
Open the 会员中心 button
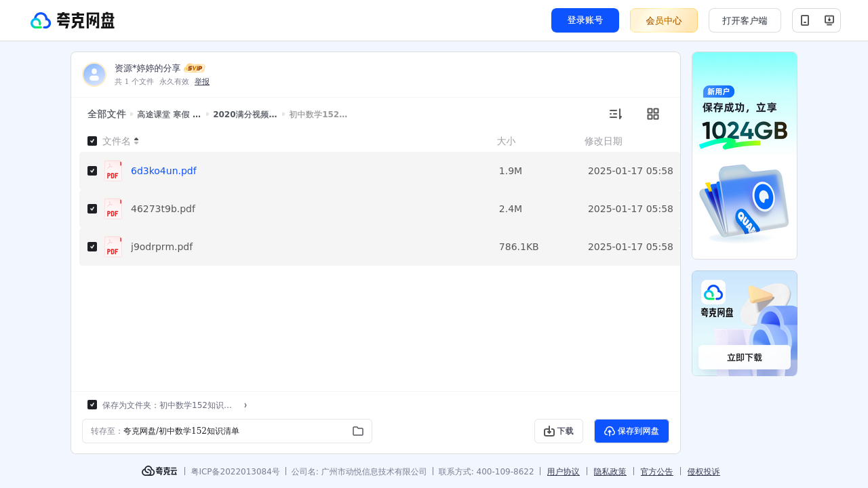tap(664, 20)
